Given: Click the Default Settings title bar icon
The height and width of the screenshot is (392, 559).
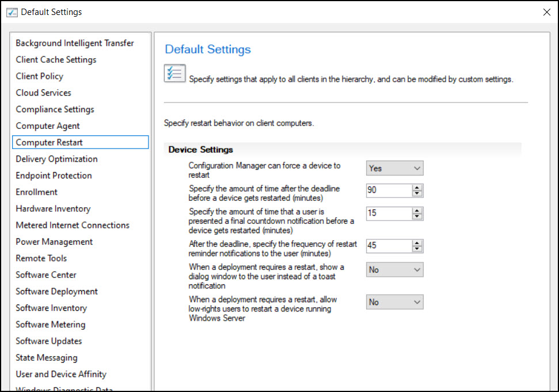Looking at the screenshot, I should click(x=12, y=12).
